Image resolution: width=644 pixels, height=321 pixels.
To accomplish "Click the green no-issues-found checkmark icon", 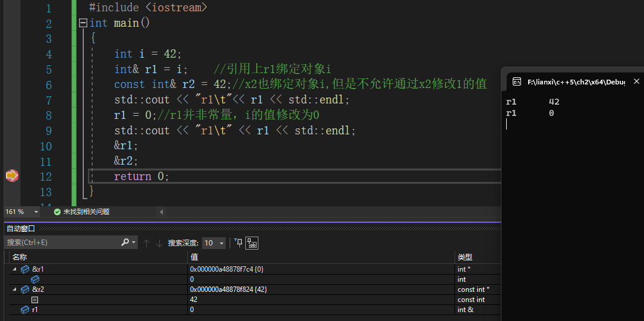I will coord(57,212).
